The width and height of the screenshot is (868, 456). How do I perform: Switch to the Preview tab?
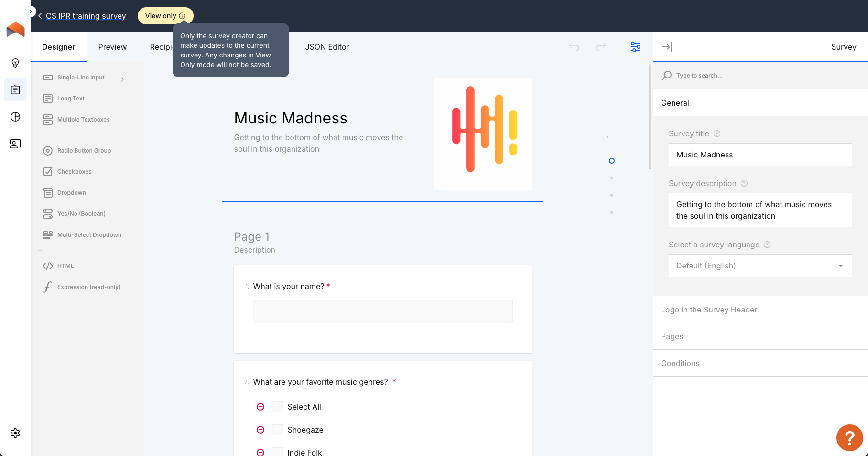[112, 47]
